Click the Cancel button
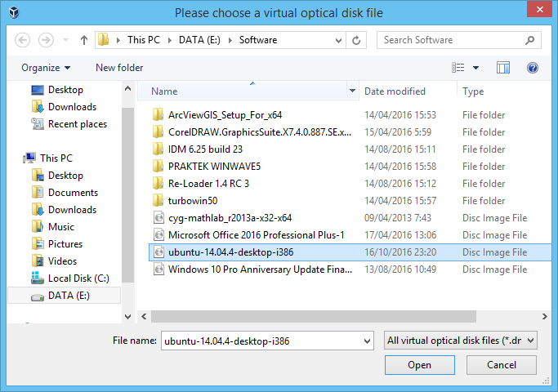The image size is (558, 392). (x=502, y=365)
